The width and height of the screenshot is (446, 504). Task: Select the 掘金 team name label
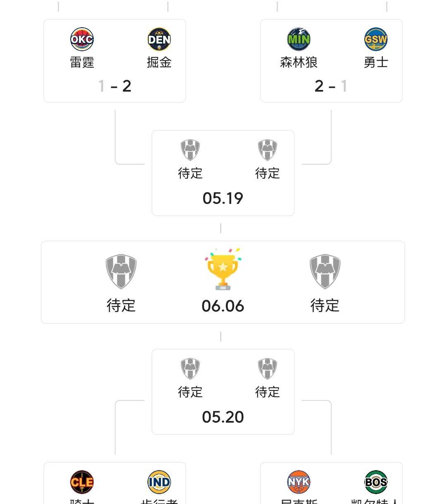coord(159,62)
